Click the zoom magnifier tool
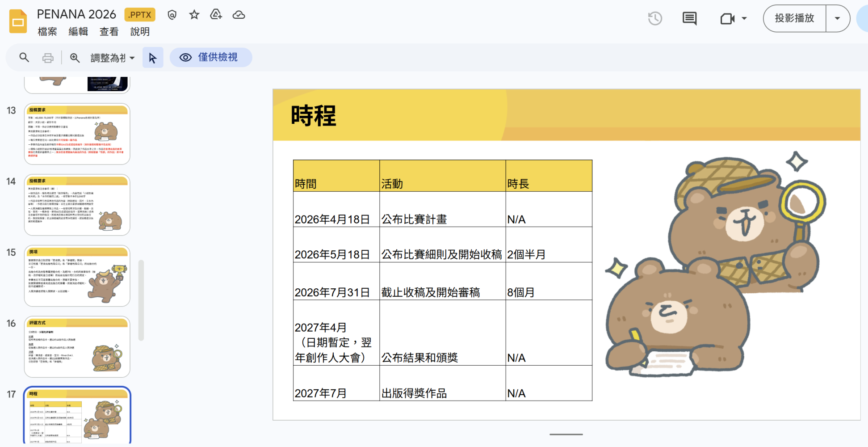This screenshot has width=868, height=447. point(75,58)
